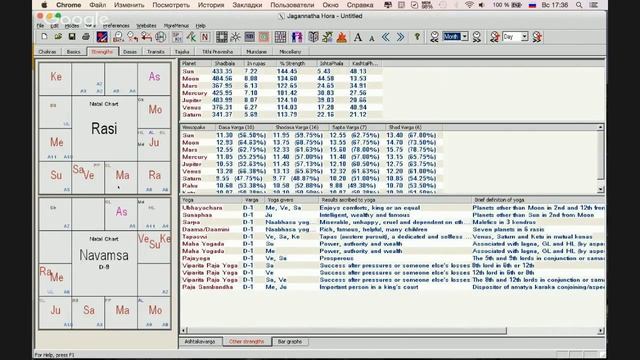The image size is (640, 360).
Task: Click the circular round chart toolbar icon
Action: pos(161,37)
